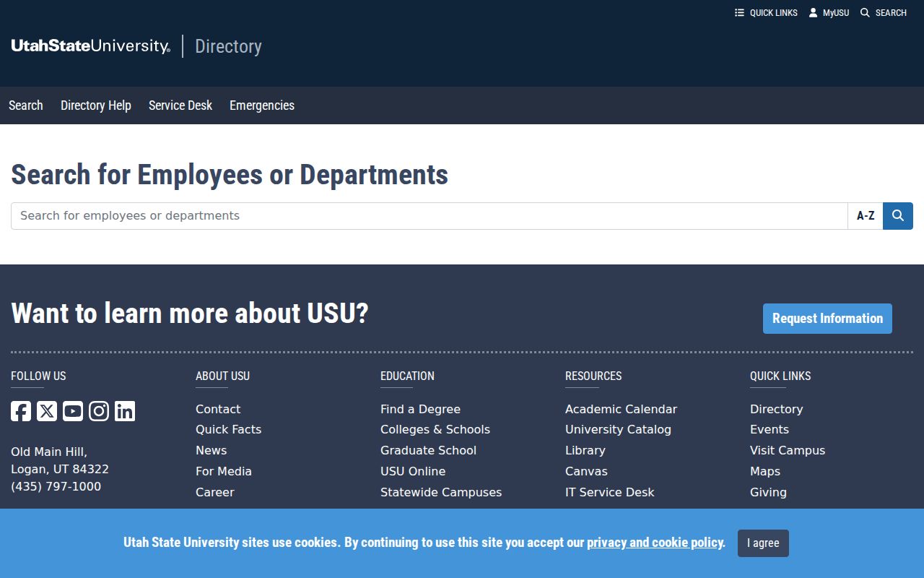Open the Academic Calendar link
This screenshot has height=578, width=924.
[621, 409]
